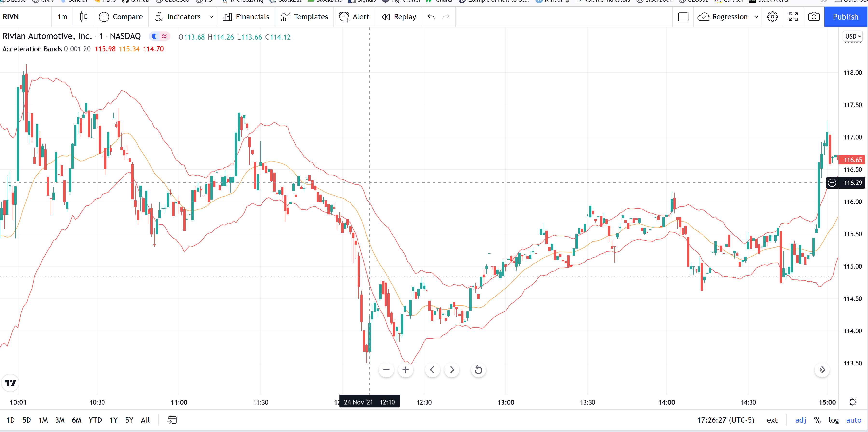The image size is (868, 432).
Task: Expand the Regression layout dropdown
Action: click(756, 16)
